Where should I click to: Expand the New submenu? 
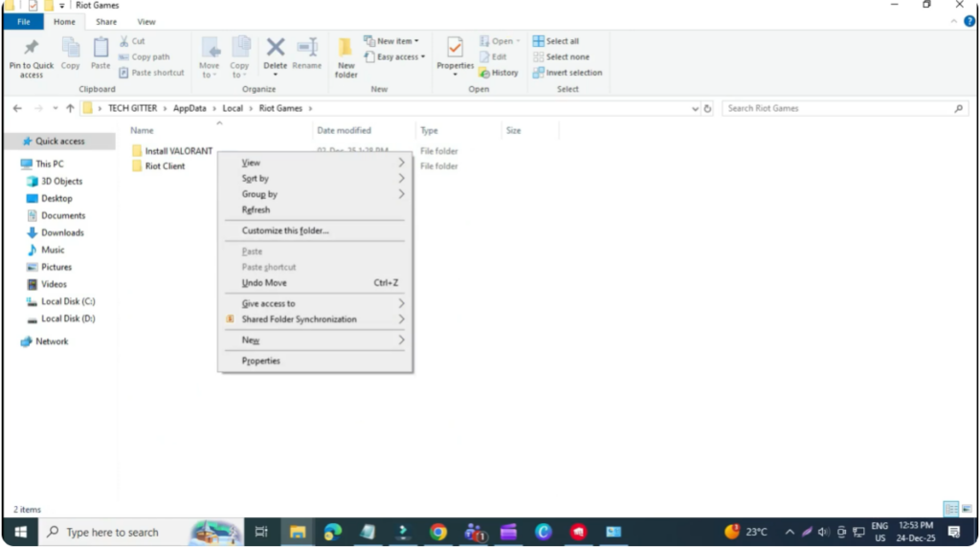click(x=315, y=340)
